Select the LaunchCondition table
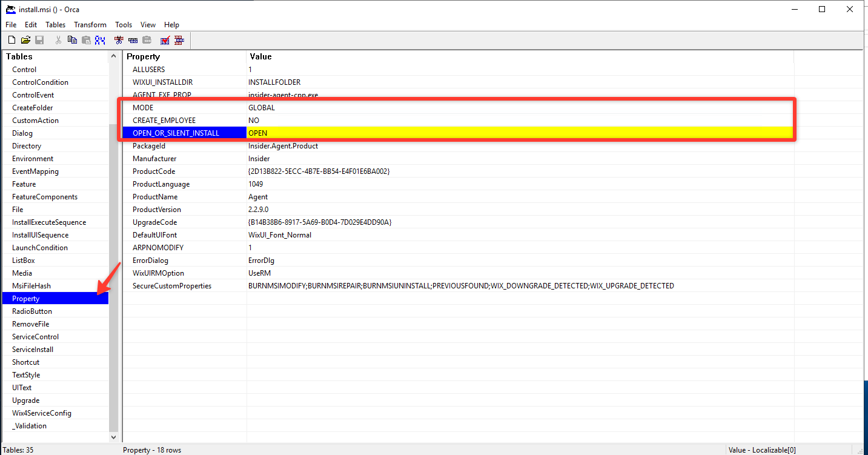The image size is (868, 455). coord(40,248)
